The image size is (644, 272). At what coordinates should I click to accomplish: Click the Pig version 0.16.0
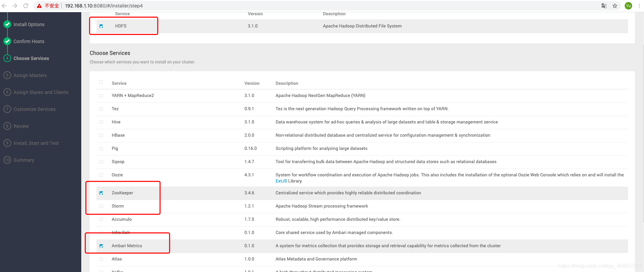click(251, 149)
